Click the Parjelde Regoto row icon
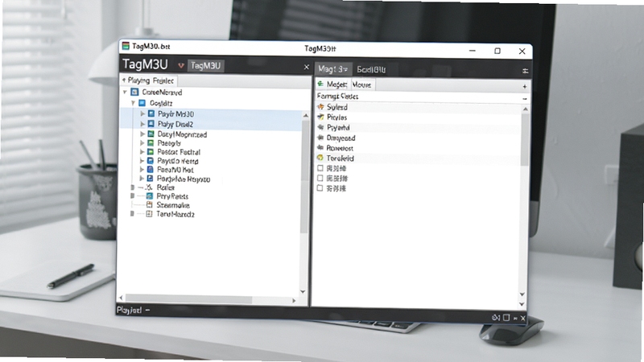 tap(151, 179)
